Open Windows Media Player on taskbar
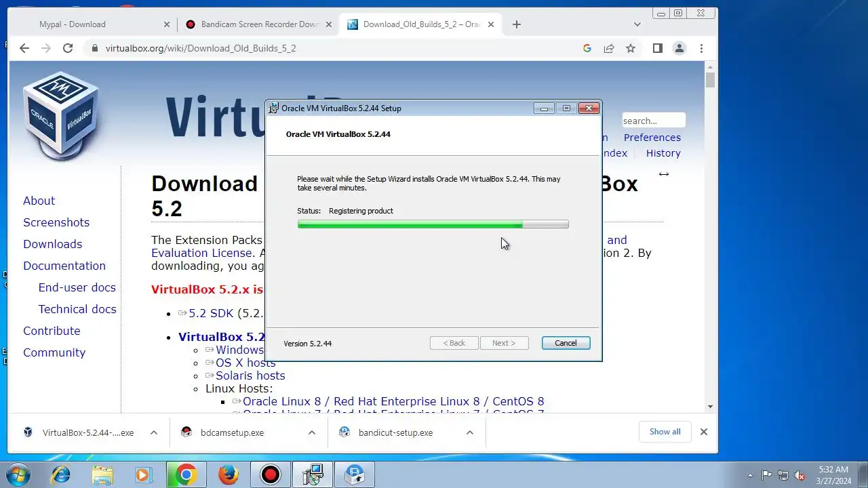 [144, 474]
